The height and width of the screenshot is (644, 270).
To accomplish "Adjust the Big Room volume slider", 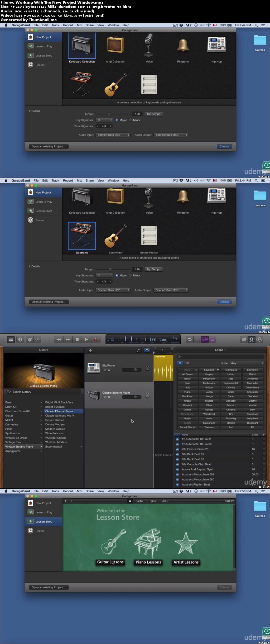I will point(131,370).
